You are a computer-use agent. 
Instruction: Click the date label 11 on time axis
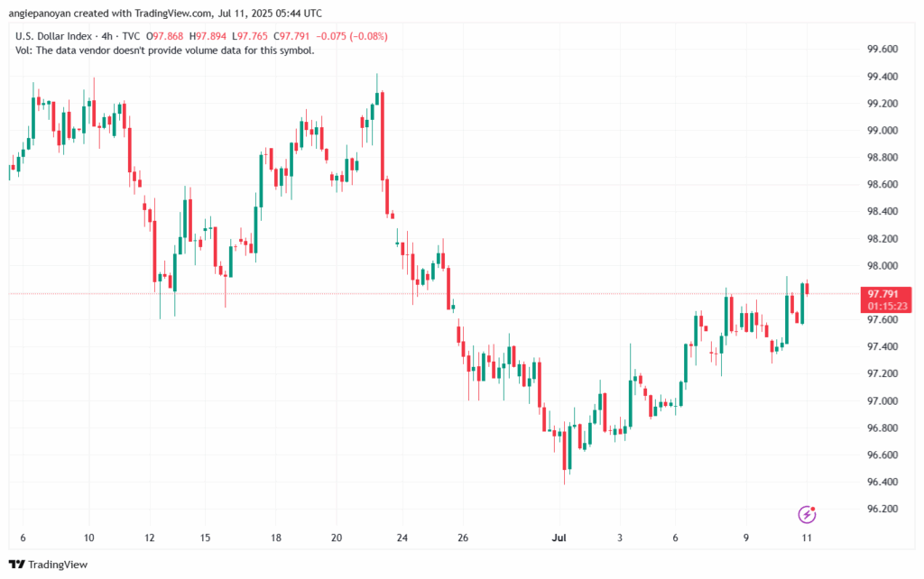pyautogui.click(x=807, y=538)
